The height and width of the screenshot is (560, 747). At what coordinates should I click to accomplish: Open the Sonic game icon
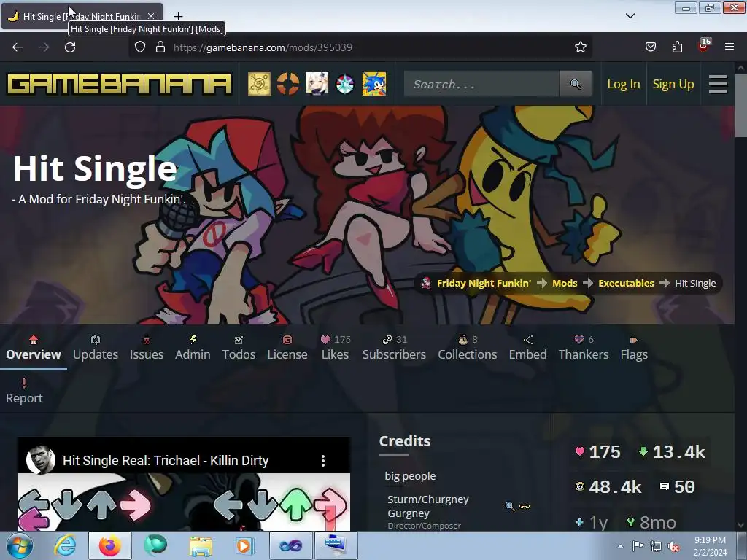pos(374,84)
